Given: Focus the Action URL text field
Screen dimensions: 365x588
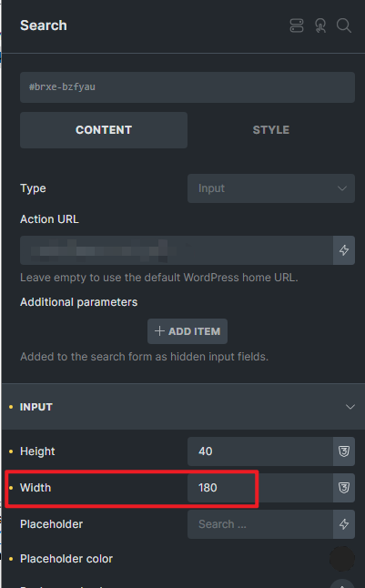Looking at the screenshot, I should tap(177, 250).
